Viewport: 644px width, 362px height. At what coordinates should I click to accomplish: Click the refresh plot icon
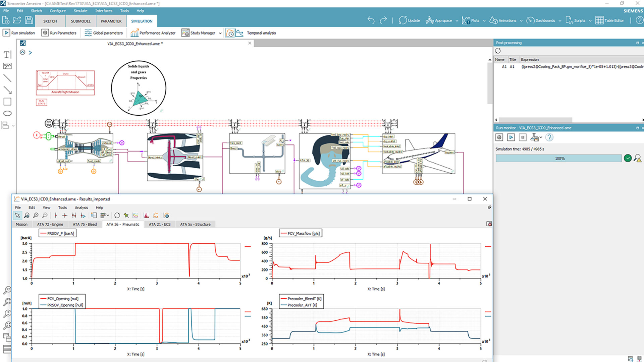point(117,215)
